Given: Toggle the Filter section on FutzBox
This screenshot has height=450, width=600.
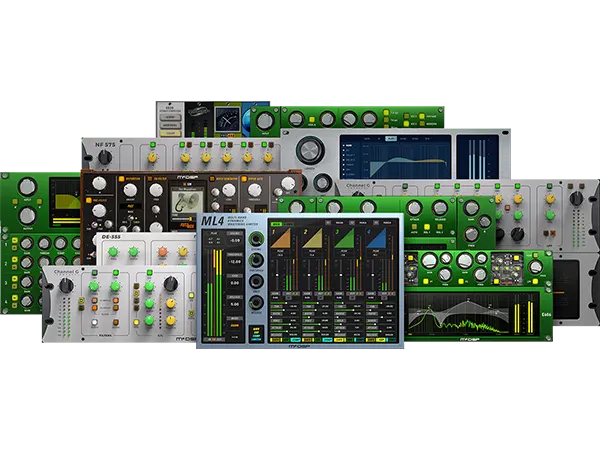Looking at the screenshot, I should pyautogui.click(x=150, y=178).
